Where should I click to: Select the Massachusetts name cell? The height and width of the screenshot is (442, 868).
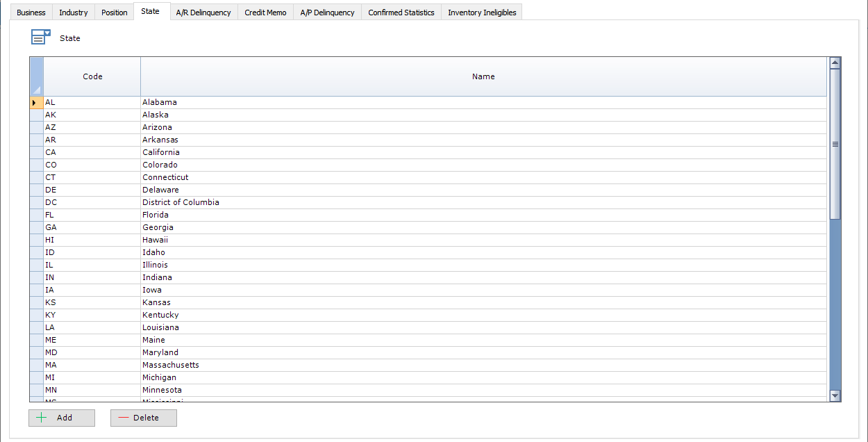pos(483,365)
